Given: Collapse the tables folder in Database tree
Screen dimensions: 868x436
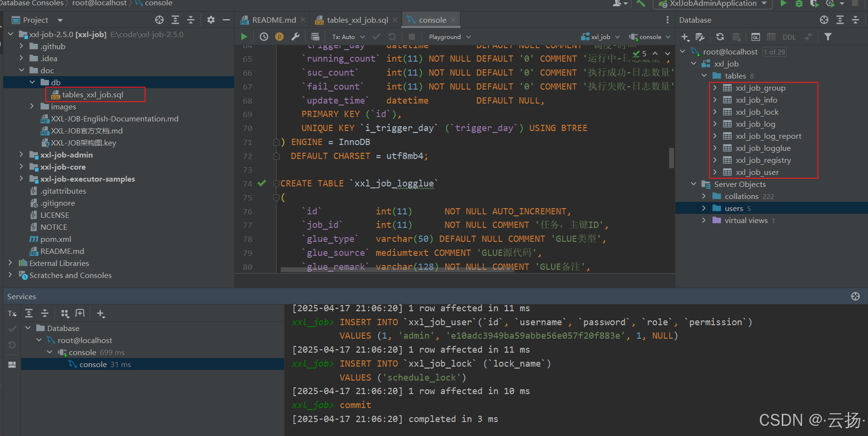Looking at the screenshot, I should pyautogui.click(x=704, y=76).
